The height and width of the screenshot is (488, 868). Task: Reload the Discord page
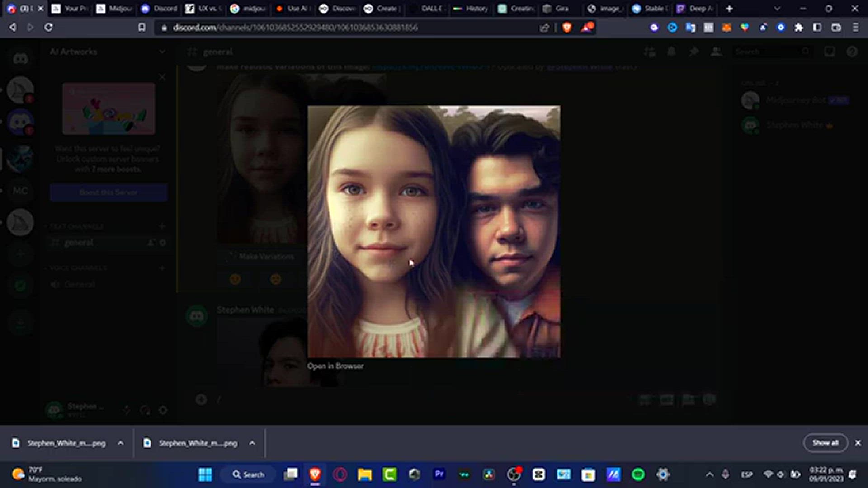pyautogui.click(x=48, y=28)
